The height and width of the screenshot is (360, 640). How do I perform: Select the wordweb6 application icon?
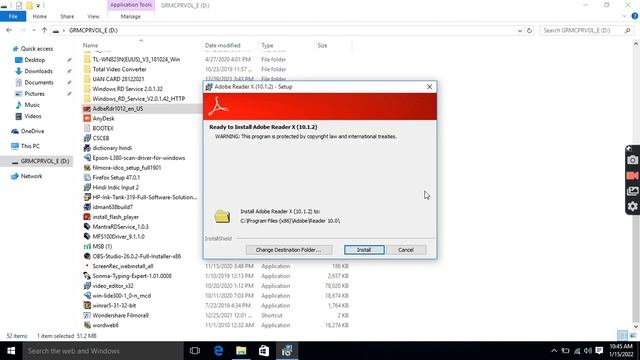click(x=87, y=325)
